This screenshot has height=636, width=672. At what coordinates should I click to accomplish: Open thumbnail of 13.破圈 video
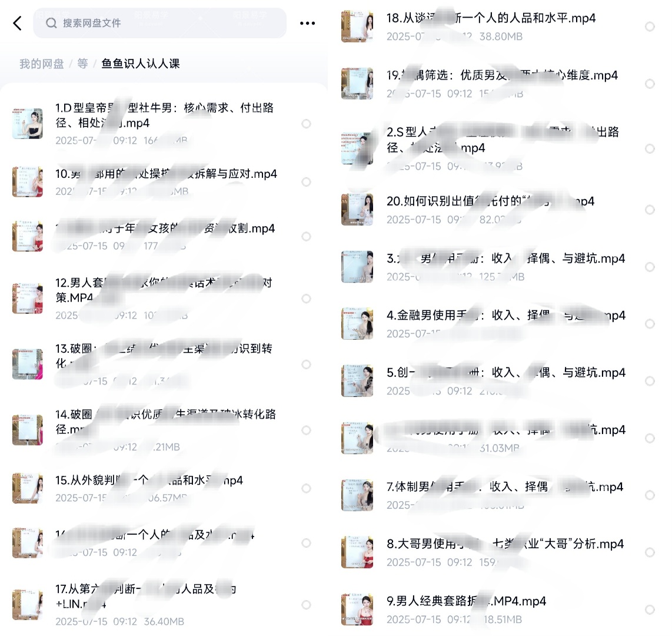click(x=28, y=364)
